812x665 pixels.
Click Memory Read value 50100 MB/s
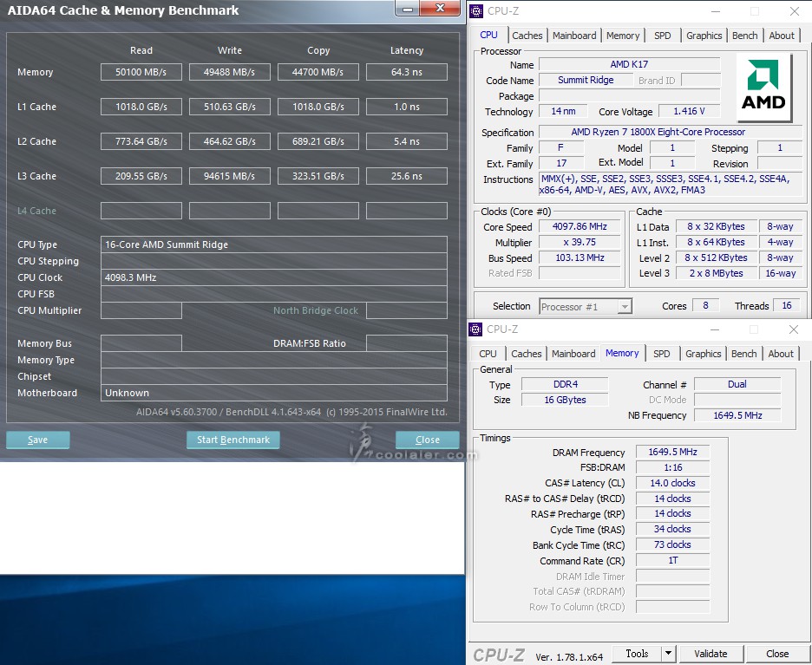click(141, 72)
